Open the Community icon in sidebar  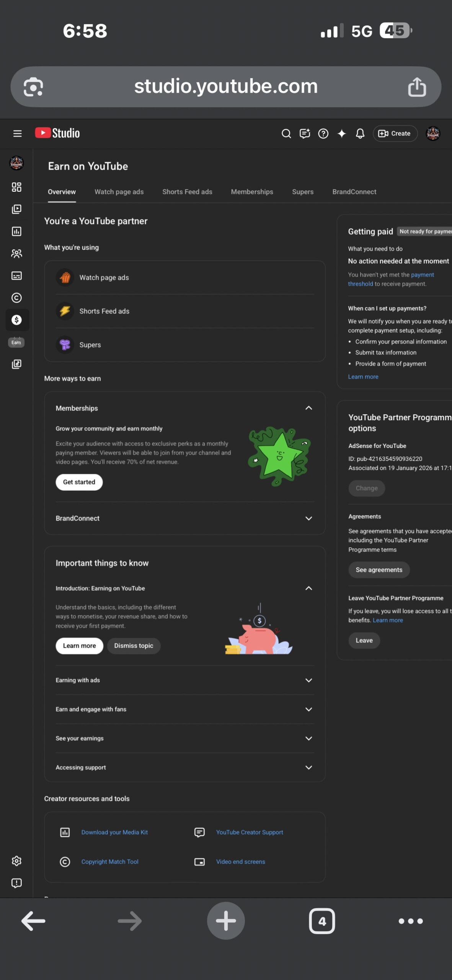(16, 253)
